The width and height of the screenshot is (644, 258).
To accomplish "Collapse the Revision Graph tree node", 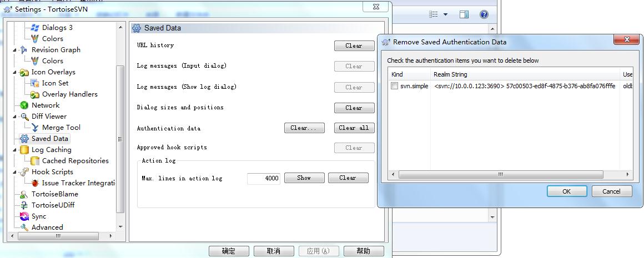I will tap(15, 50).
